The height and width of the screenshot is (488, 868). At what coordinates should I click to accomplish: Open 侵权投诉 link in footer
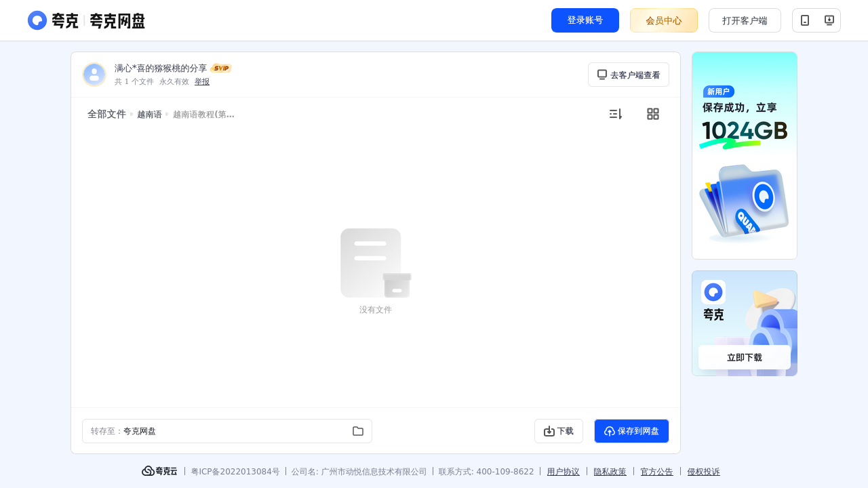click(704, 472)
